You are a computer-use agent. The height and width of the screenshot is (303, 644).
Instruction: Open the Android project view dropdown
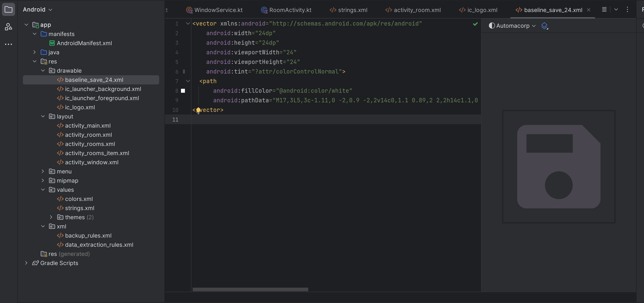[37, 10]
